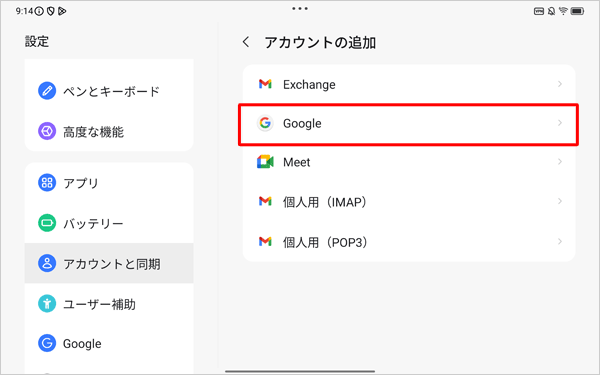Tap the apps grid icon for アプリ

47,183
